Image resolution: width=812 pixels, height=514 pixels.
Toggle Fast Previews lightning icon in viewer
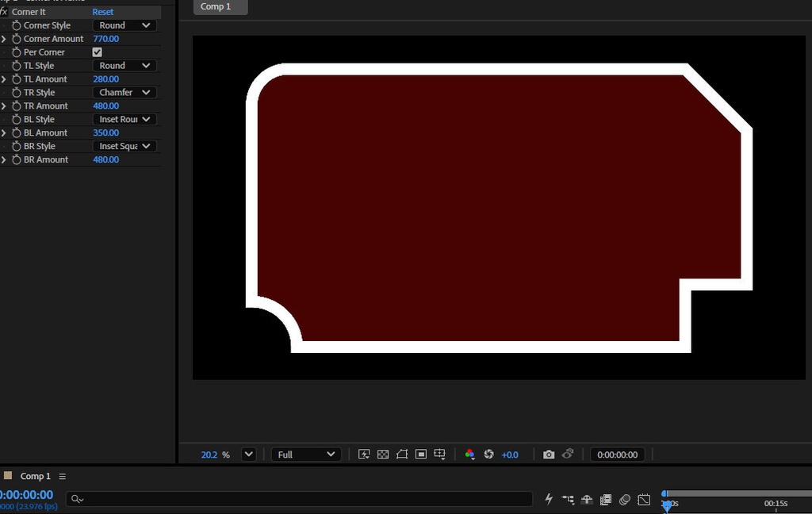(363, 455)
